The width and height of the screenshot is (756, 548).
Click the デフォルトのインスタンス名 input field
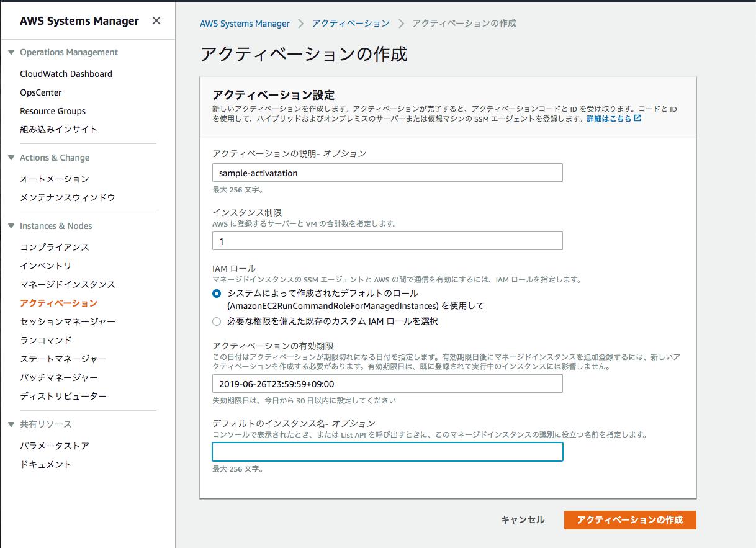(x=387, y=452)
